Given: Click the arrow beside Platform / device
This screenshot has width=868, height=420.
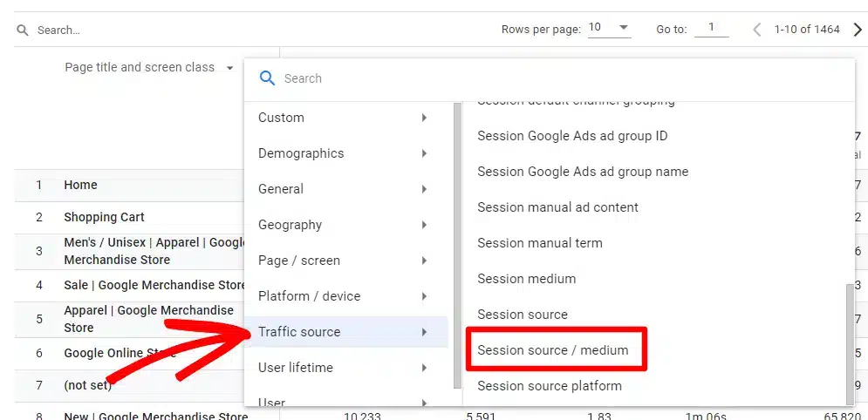Looking at the screenshot, I should (424, 296).
